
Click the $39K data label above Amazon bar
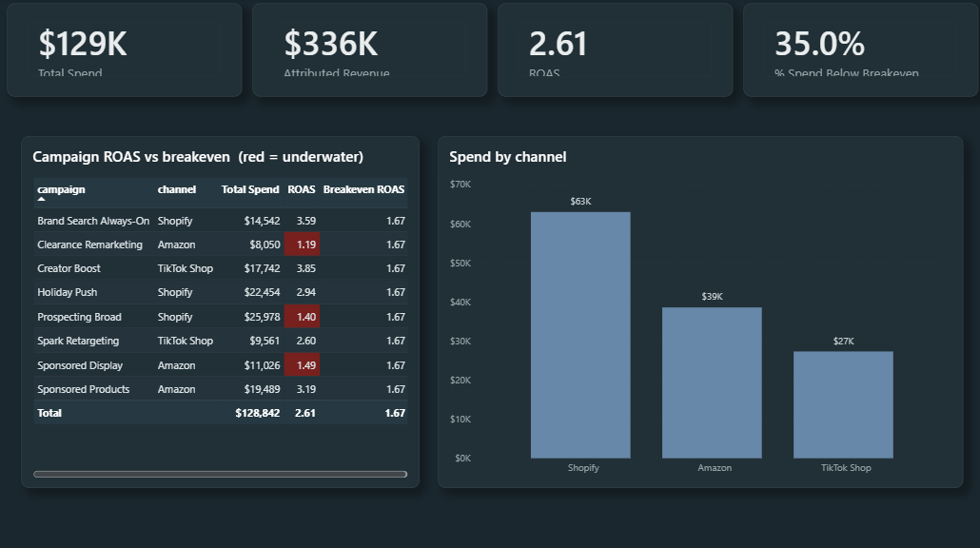pos(712,296)
